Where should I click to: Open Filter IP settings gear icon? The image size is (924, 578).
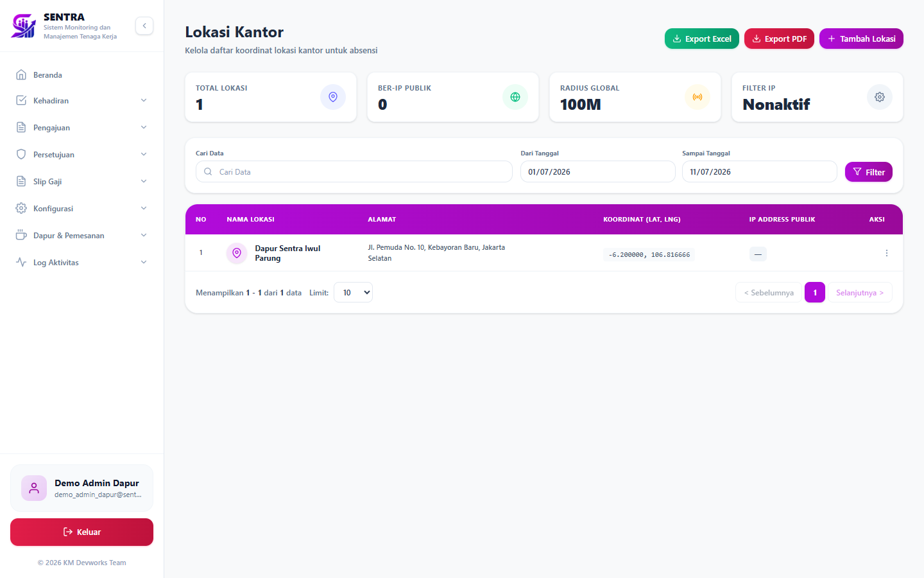click(x=880, y=97)
